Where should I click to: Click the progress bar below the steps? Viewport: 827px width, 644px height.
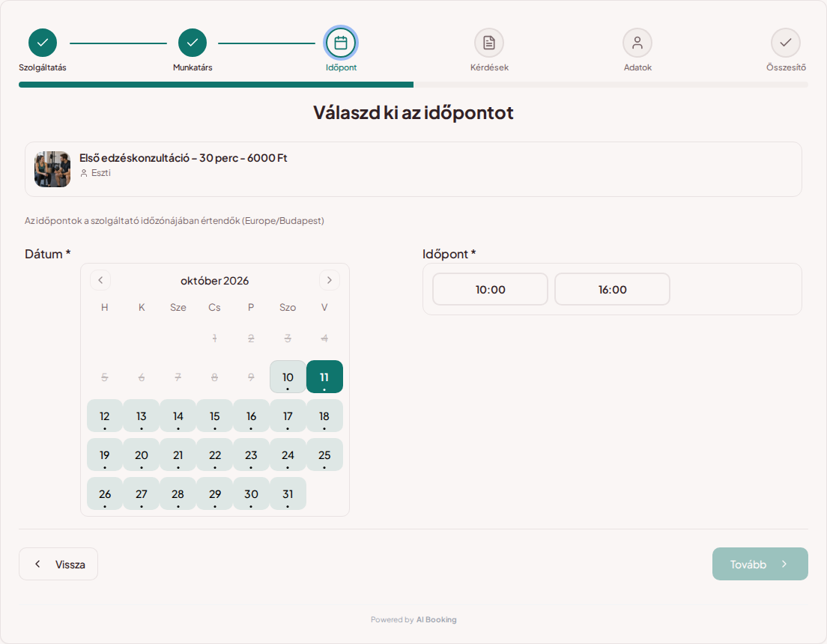pos(413,85)
